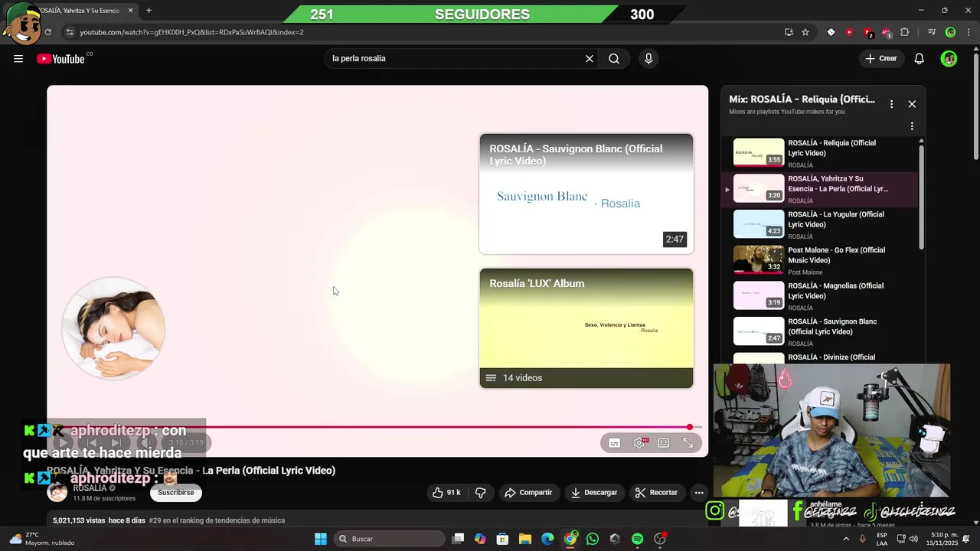Bookmark this page with star icon
This screenshot has height=551, width=980.
coord(805,32)
